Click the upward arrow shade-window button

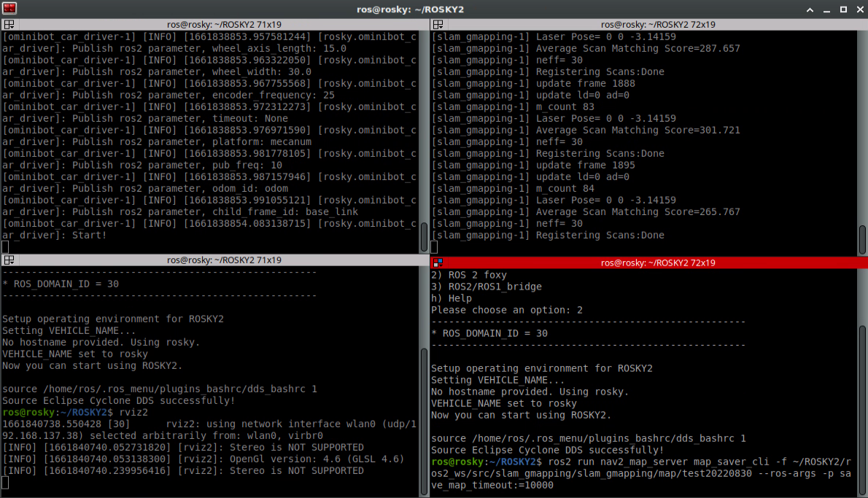(810, 9)
